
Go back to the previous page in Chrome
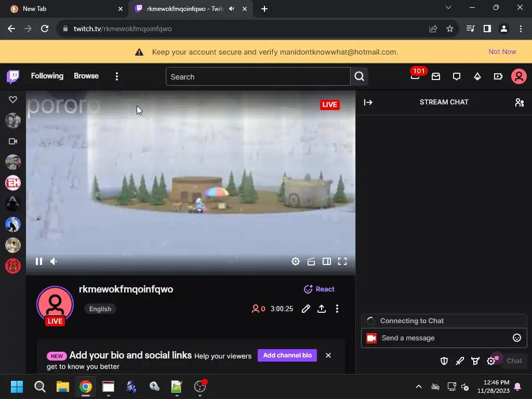pyautogui.click(x=11, y=29)
